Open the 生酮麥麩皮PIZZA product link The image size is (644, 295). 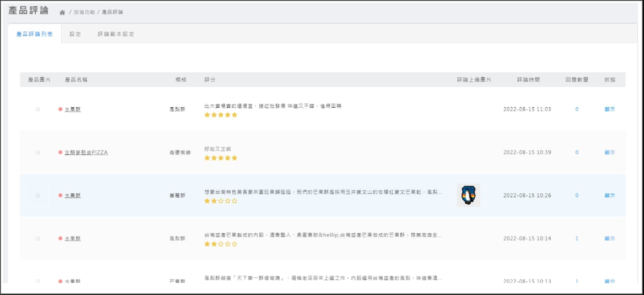pos(86,152)
